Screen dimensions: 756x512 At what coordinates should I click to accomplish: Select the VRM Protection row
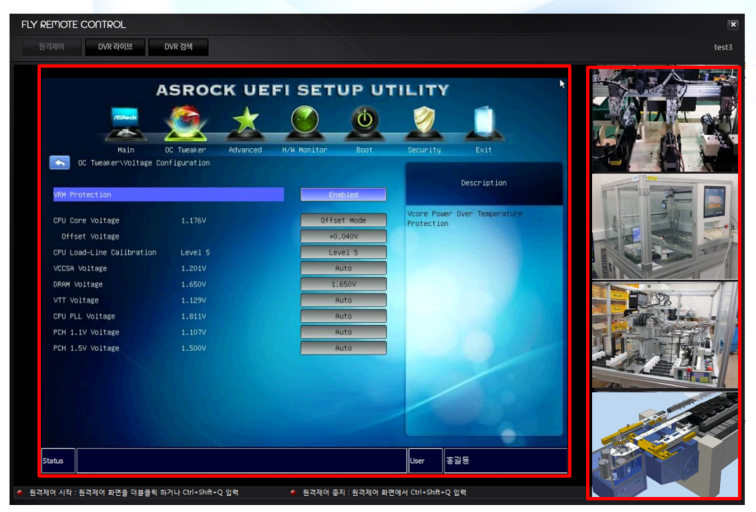168,194
